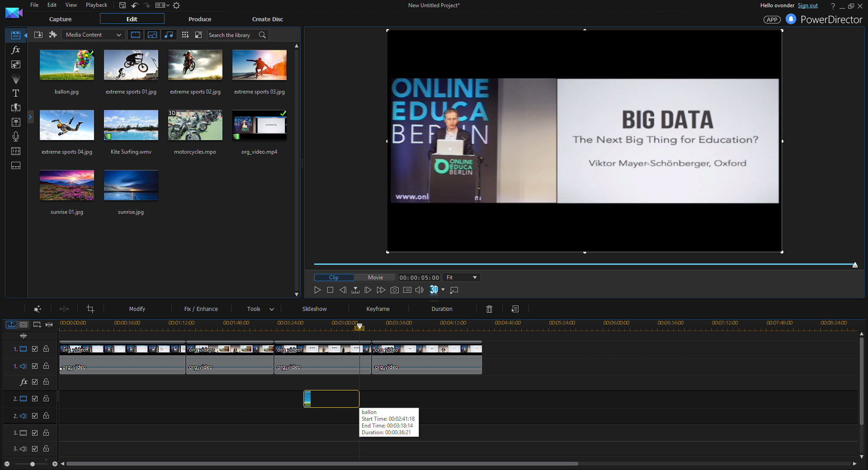Image resolution: width=868 pixels, height=470 pixels.
Task: Click the Crop tool icon
Action: 90,309
